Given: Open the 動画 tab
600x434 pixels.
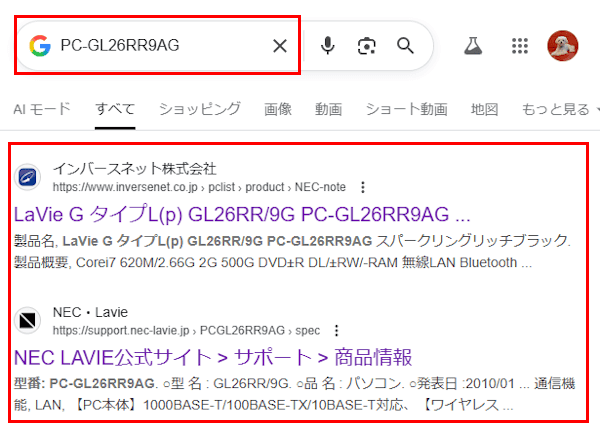Looking at the screenshot, I should click(x=328, y=109).
